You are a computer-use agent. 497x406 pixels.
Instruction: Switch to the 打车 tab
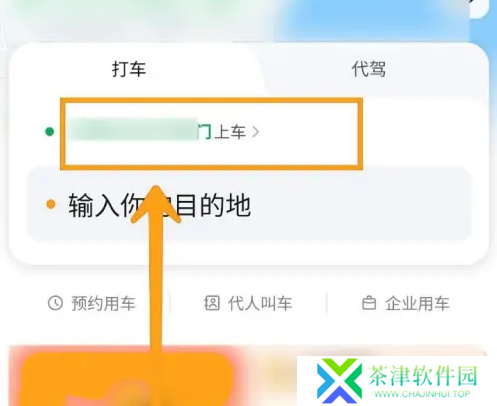[x=129, y=69]
